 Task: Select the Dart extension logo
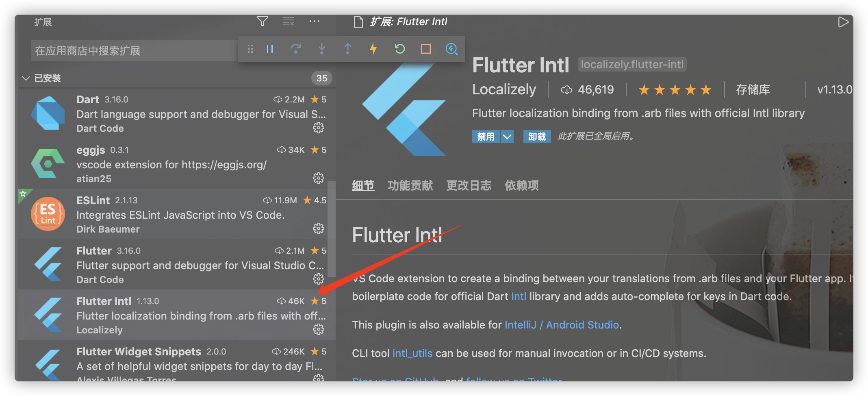[x=48, y=113]
